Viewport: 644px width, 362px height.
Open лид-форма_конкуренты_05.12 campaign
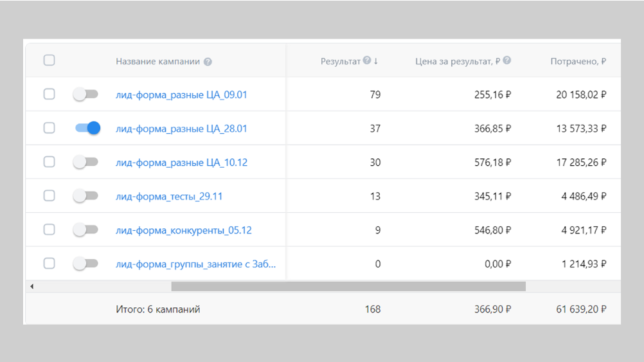click(183, 230)
